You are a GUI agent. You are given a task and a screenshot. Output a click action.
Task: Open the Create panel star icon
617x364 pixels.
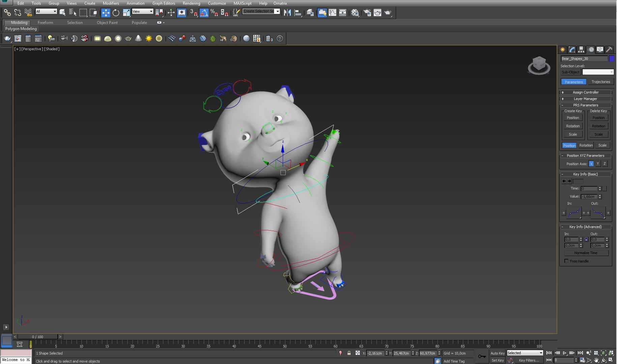coord(563,50)
